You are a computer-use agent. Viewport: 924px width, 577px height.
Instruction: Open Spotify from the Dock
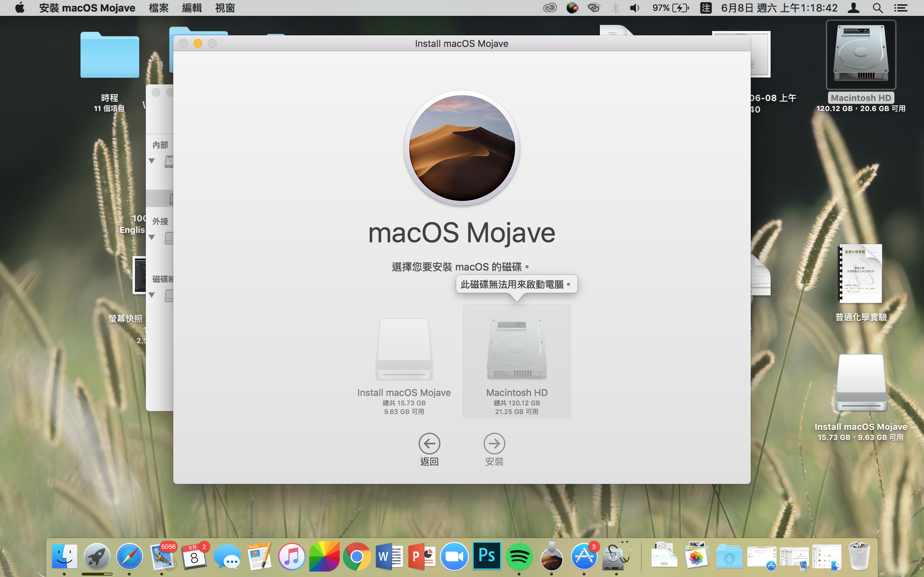tap(519, 557)
